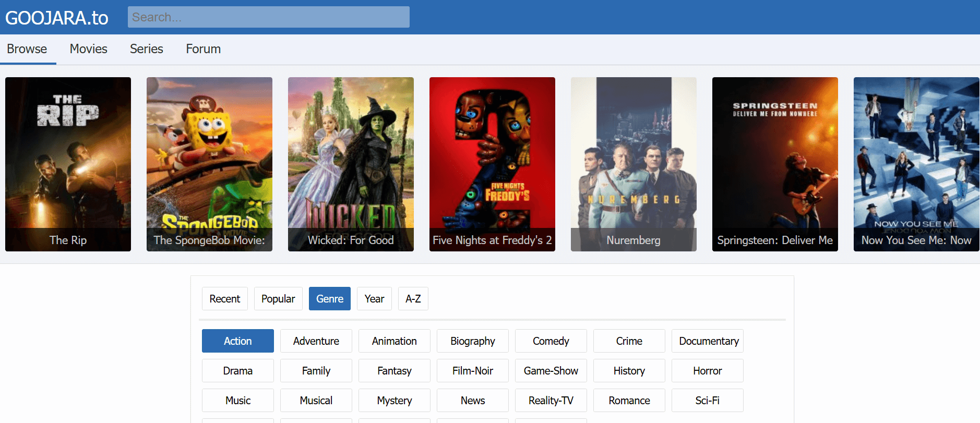980x423 pixels.
Task: Choose the Sci-Fi genre
Action: [707, 401]
